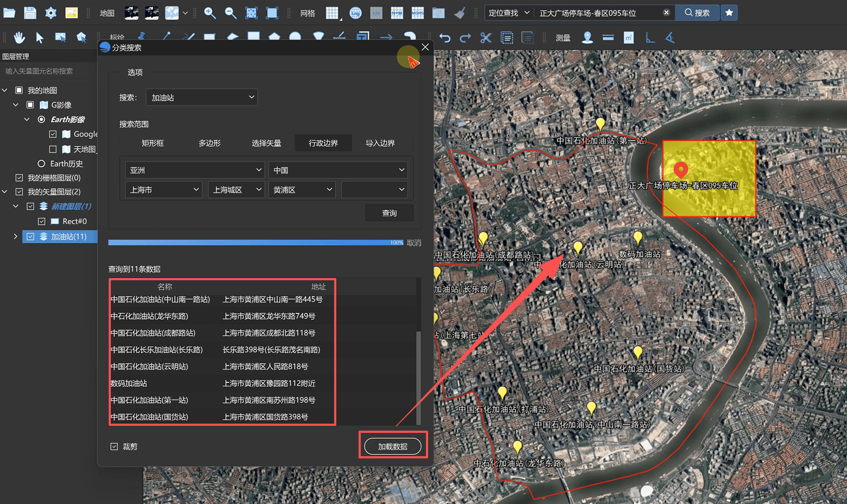Clear the location search text
This screenshot has width=847, height=504.
666,12
